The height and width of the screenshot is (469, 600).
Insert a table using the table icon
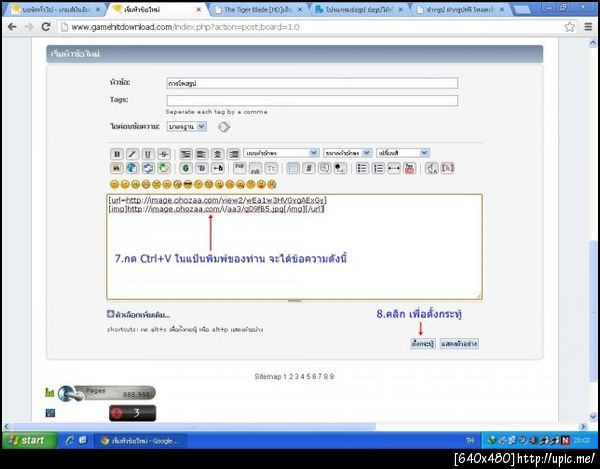293,168
